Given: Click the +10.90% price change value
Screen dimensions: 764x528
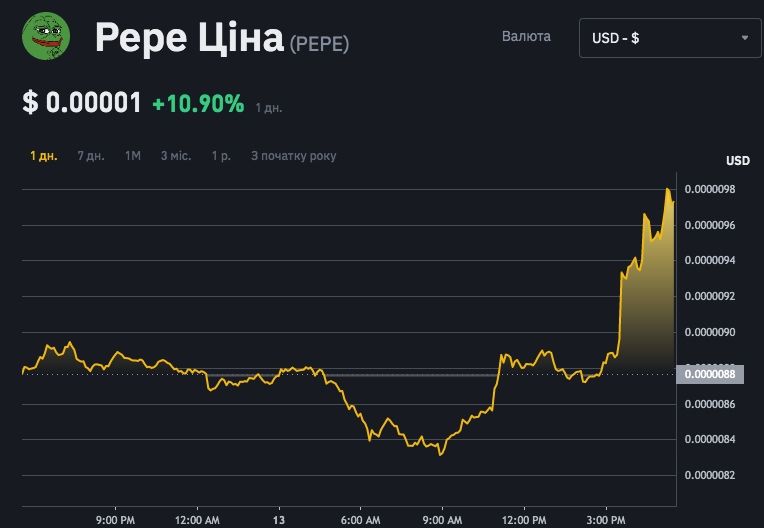Looking at the screenshot, I should 198,103.
